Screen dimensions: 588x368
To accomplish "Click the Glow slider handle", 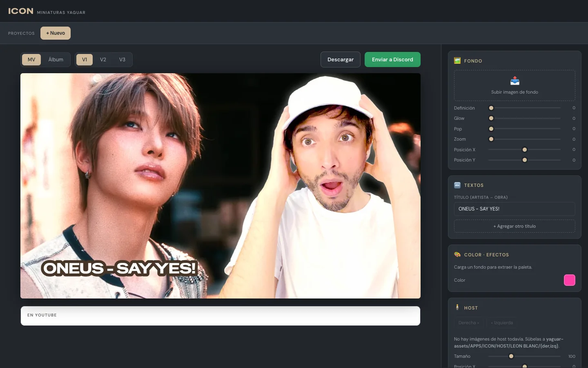I will [491, 118].
